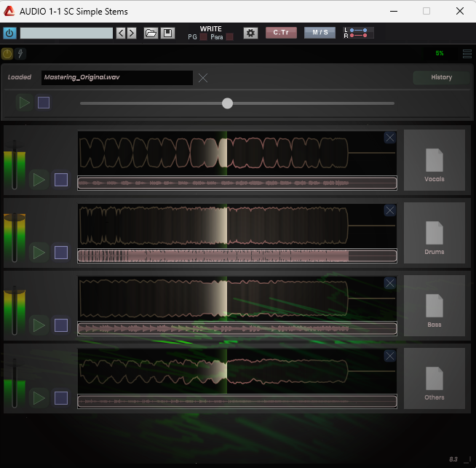Viewport: 476px width, 468px height.
Task: Toggle the plugin power button in toolbar
Action: [9, 33]
